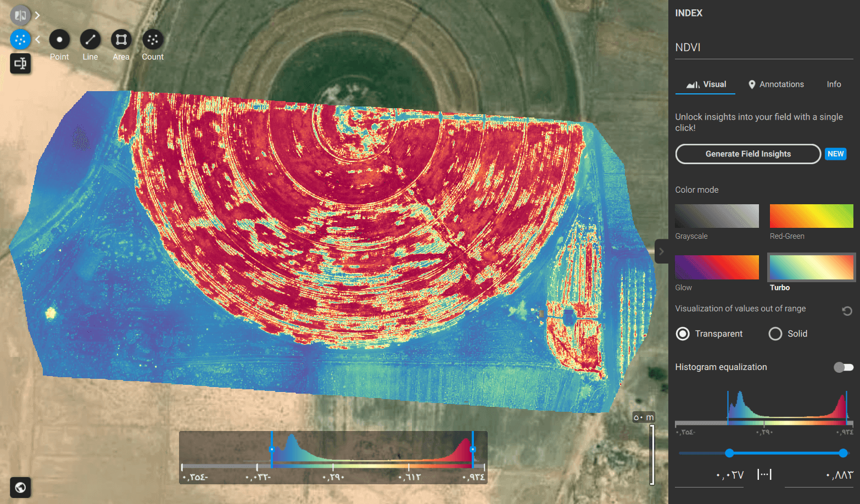Open the split view compare icon

(x=20, y=15)
